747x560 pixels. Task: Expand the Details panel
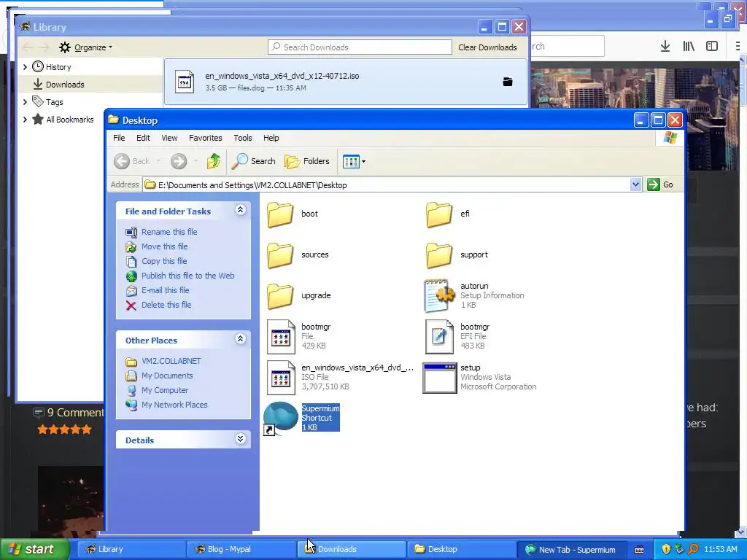click(241, 438)
